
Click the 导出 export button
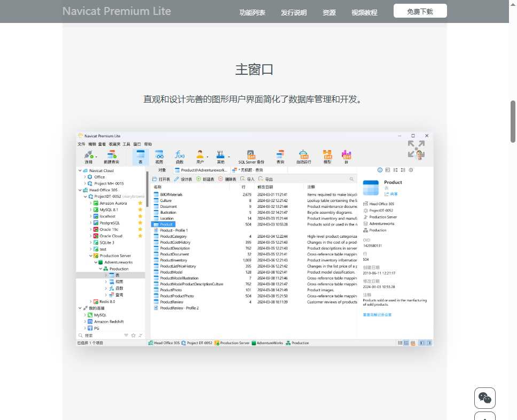(x=265, y=179)
